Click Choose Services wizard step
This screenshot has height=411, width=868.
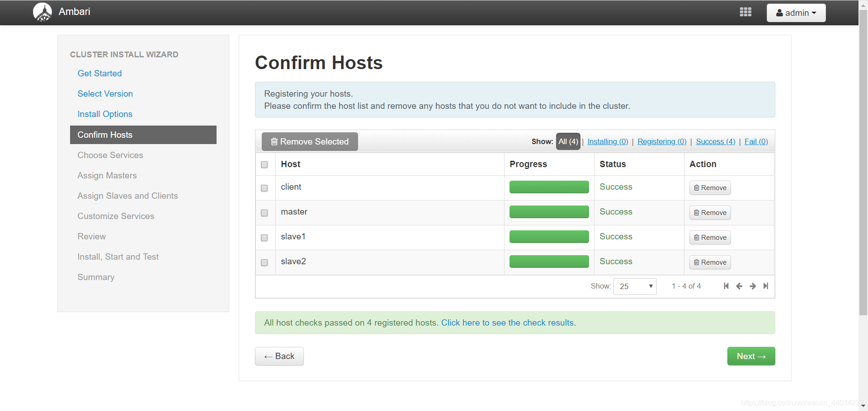(x=110, y=155)
